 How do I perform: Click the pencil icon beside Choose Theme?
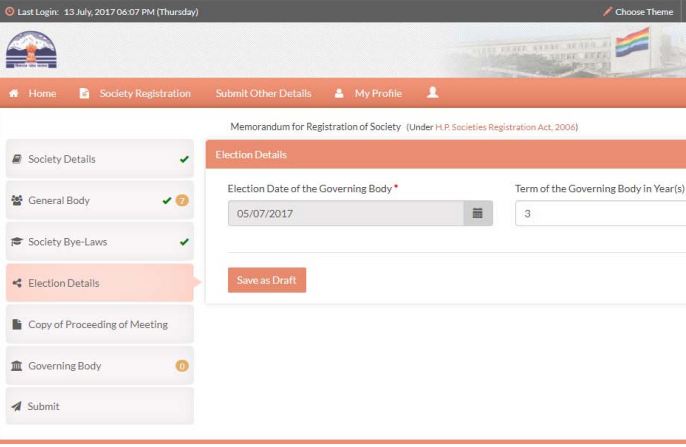point(607,12)
